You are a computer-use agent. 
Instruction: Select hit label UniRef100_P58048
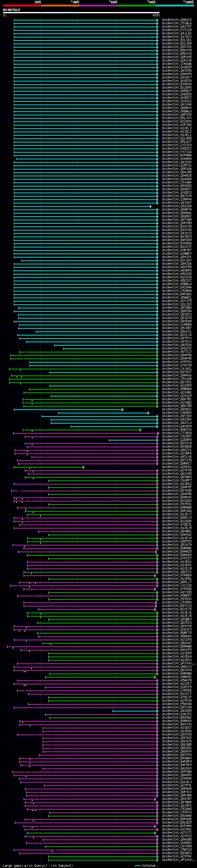(x=177, y=704)
